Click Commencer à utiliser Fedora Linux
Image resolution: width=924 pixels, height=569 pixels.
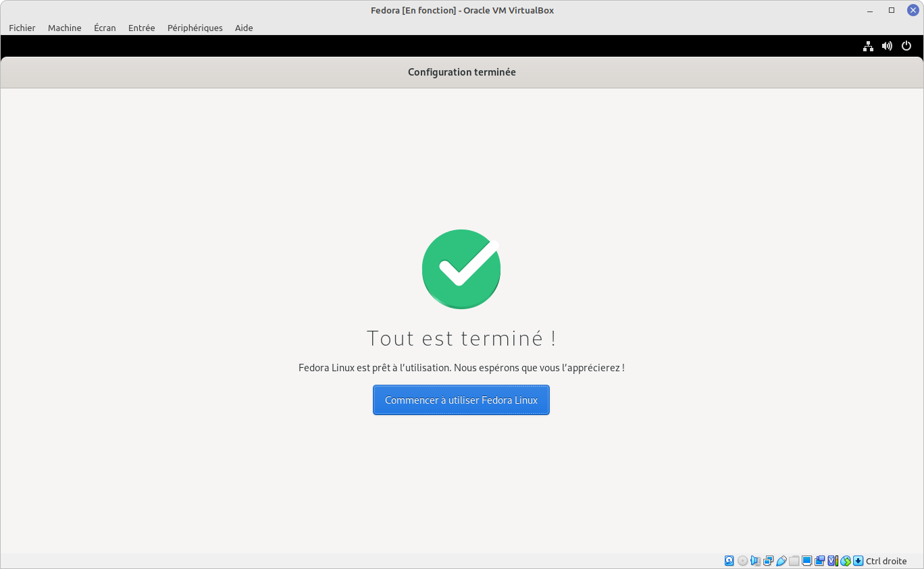[461, 400]
